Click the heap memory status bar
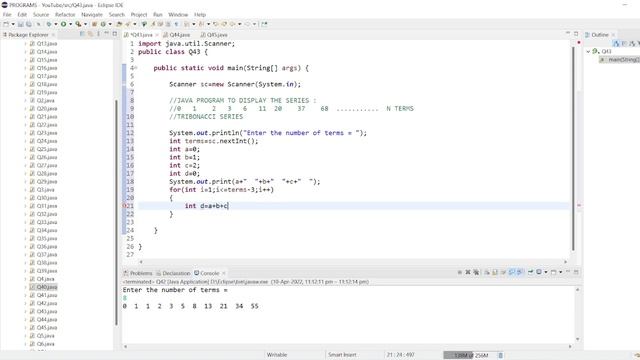This screenshot has height=360, width=640. 470,355
